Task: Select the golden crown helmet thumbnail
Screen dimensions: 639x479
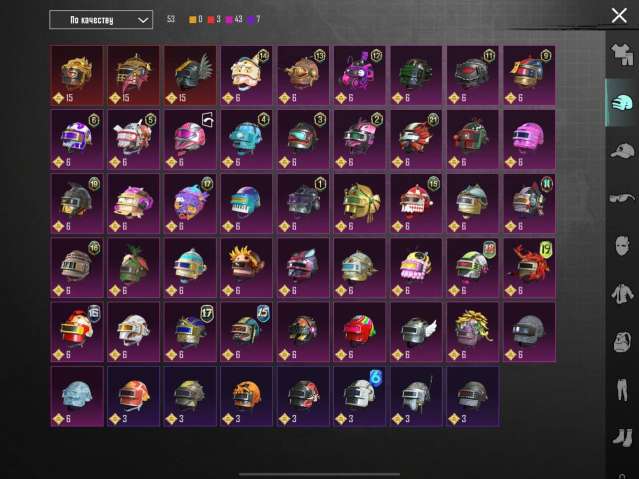Action: 77,75
